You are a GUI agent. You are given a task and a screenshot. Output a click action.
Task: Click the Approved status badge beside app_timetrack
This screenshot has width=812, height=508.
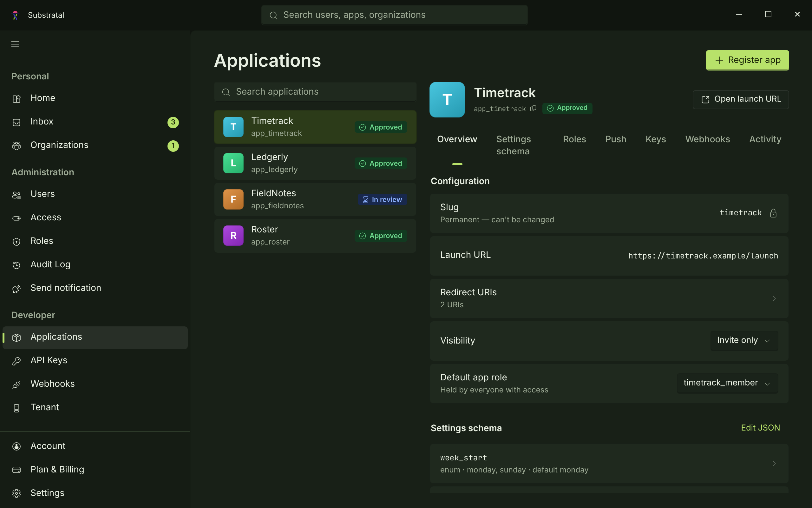coord(567,108)
